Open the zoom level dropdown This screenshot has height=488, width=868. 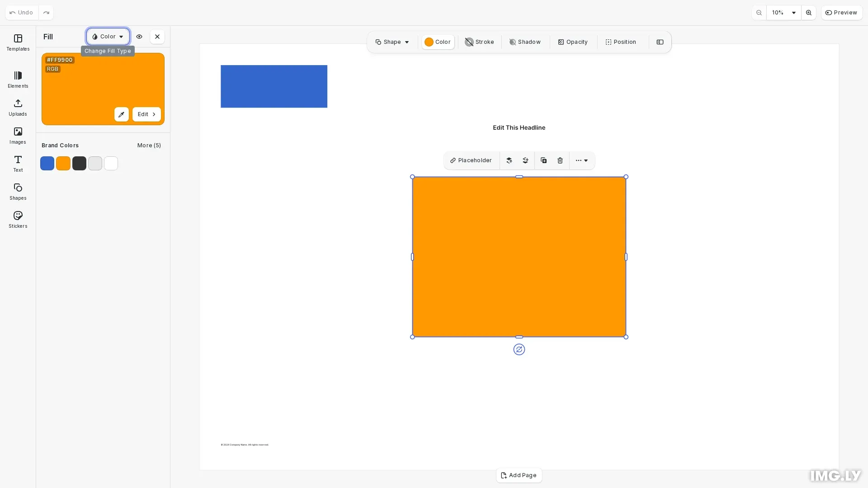click(784, 13)
